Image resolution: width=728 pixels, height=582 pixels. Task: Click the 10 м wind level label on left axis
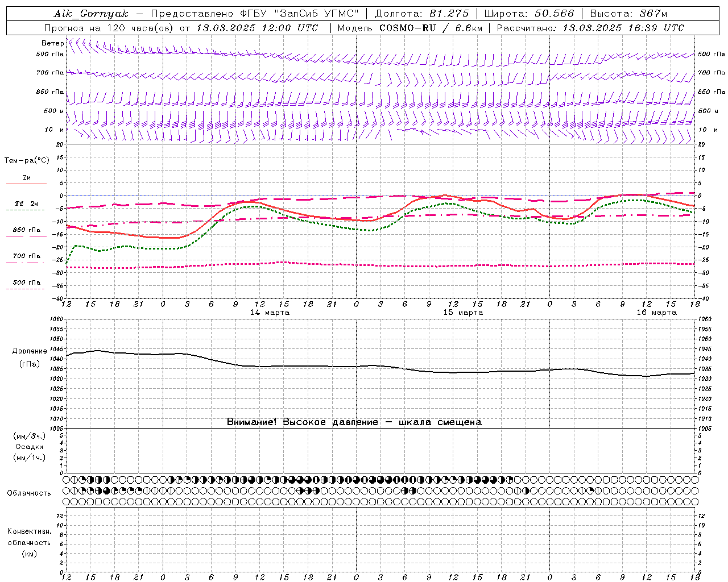coord(54,130)
